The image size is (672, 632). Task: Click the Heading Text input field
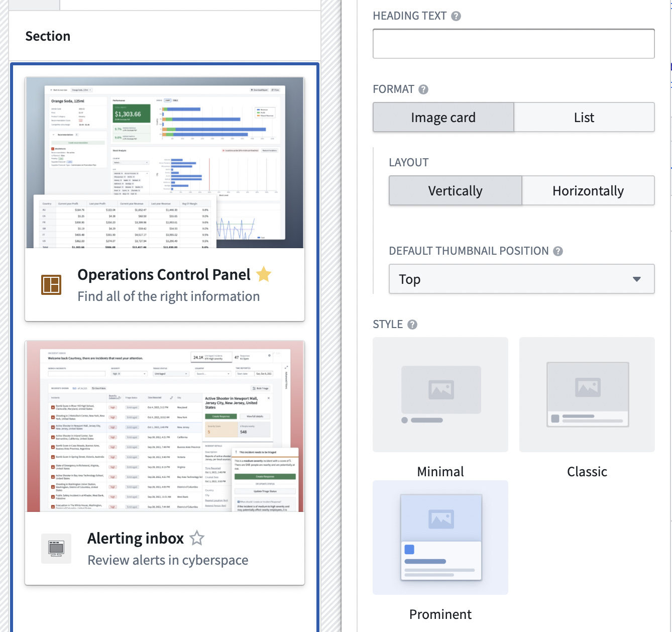point(514,44)
